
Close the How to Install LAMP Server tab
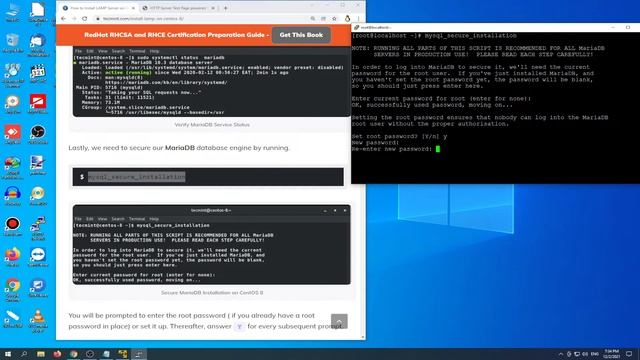(x=133, y=8)
